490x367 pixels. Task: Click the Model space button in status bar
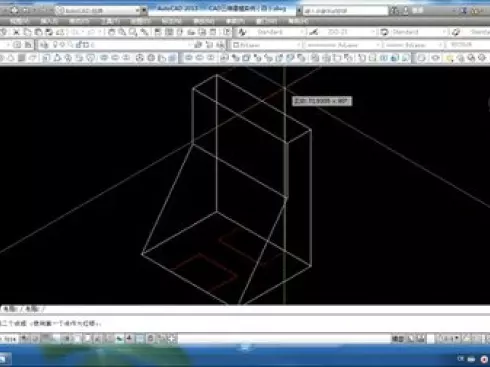[x=398, y=339]
